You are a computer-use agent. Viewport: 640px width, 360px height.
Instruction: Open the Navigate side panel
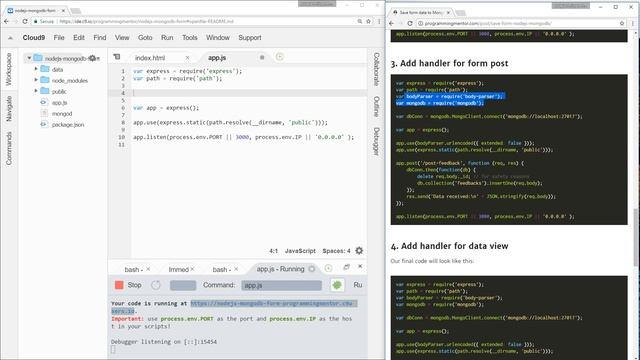tap(9, 109)
